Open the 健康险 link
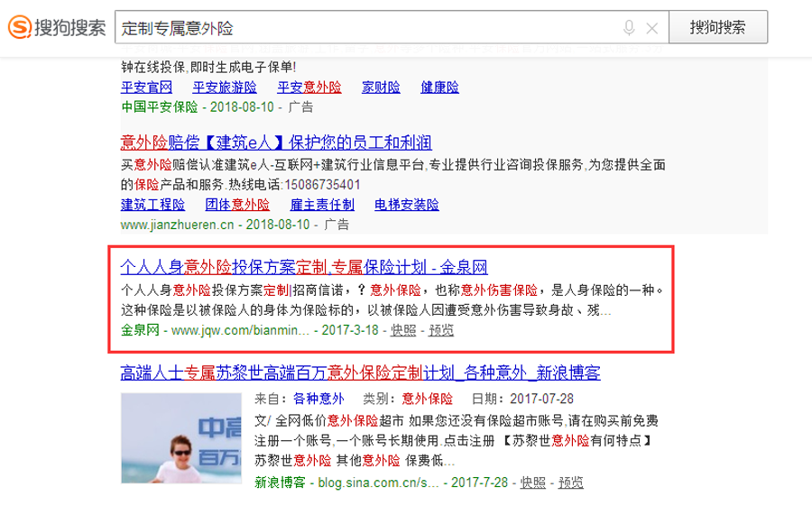This screenshot has width=812, height=506. tap(439, 87)
